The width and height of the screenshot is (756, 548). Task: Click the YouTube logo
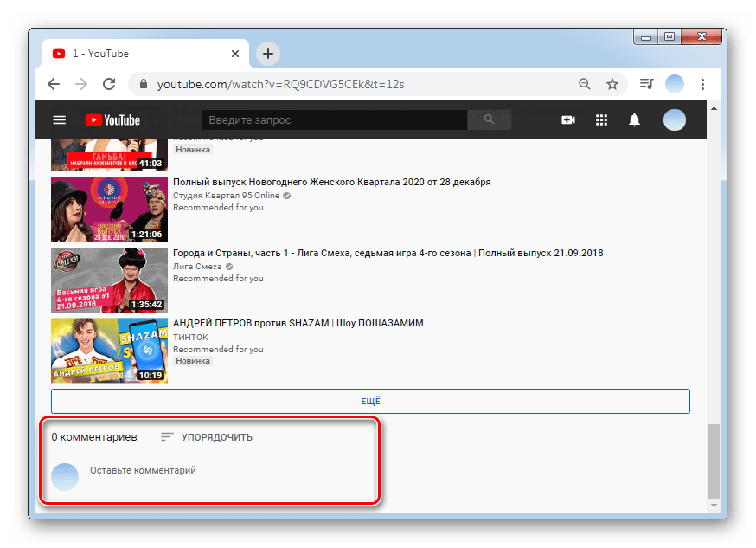pos(112,120)
